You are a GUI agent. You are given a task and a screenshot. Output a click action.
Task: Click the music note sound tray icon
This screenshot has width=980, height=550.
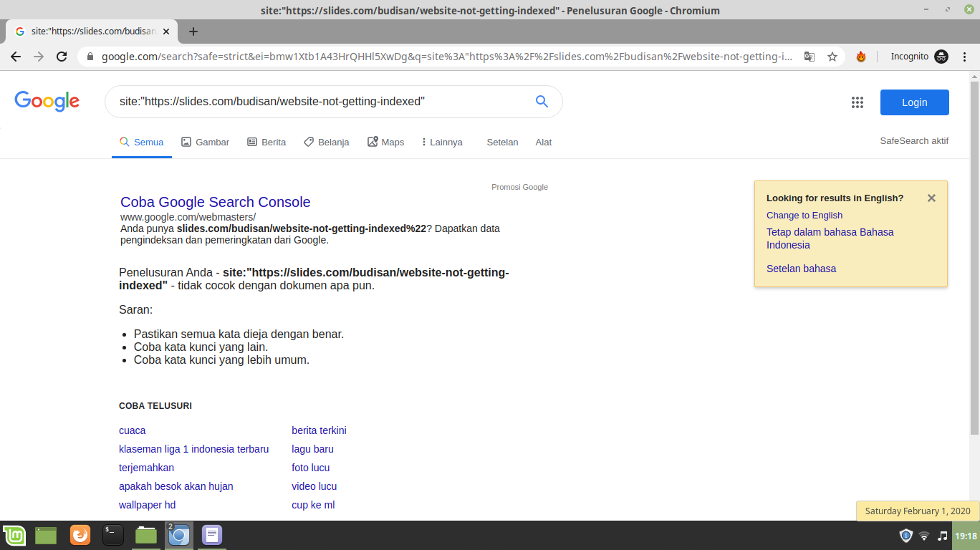942,536
